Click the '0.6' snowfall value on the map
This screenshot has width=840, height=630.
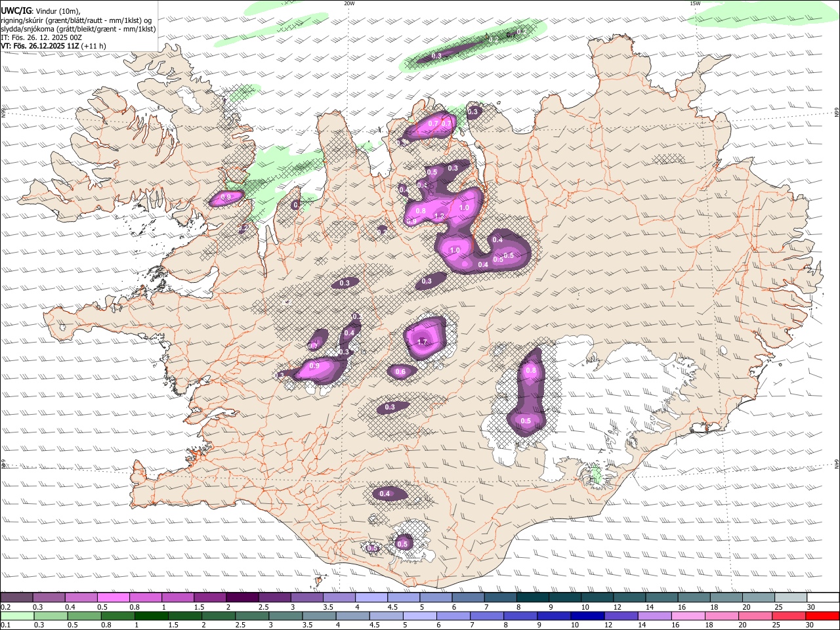[x=400, y=372]
